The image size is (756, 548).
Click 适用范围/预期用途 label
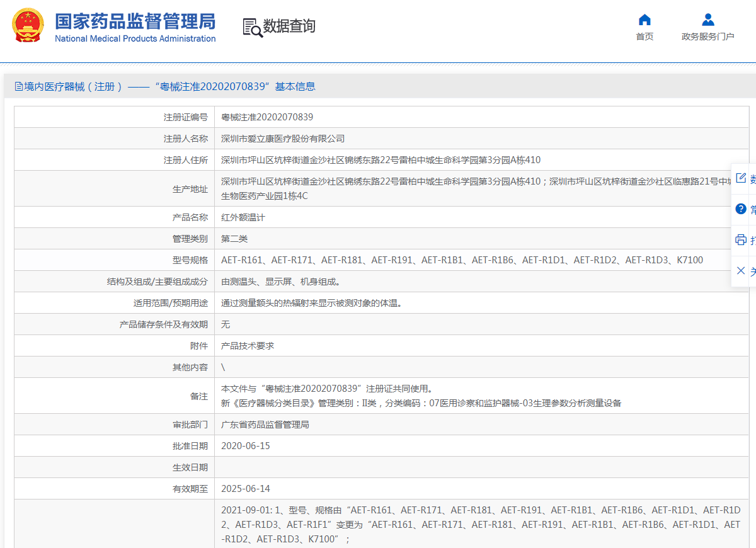[x=170, y=303]
